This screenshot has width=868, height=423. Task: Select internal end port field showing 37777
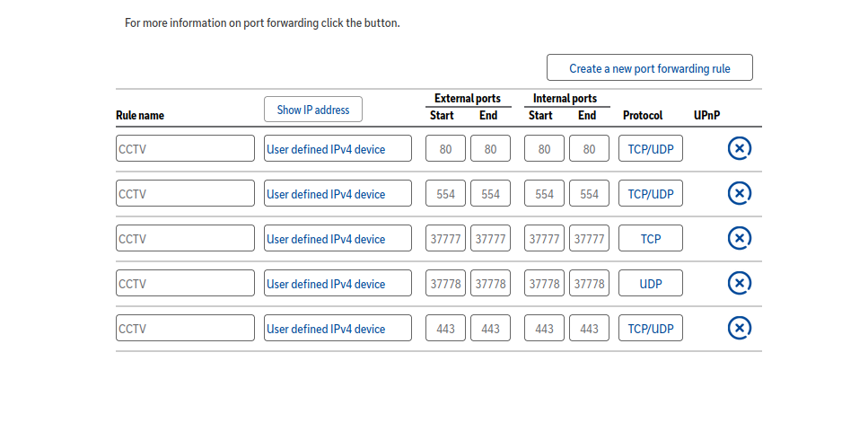coord(589,239)
